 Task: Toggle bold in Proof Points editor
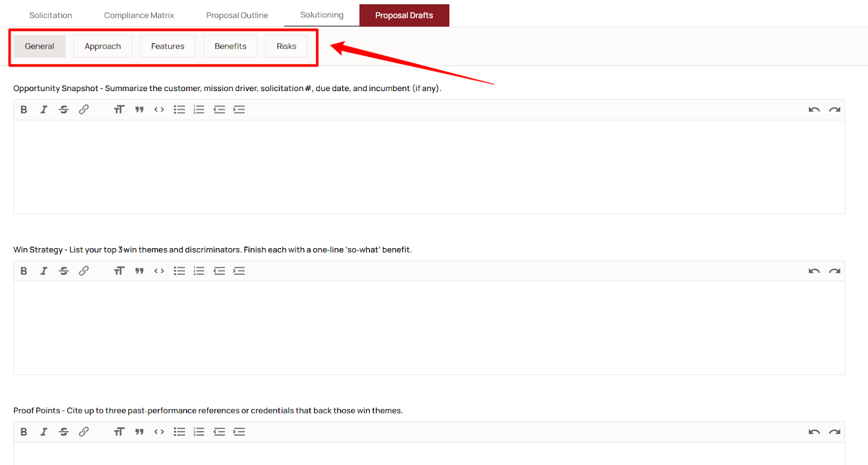(24, 432)
